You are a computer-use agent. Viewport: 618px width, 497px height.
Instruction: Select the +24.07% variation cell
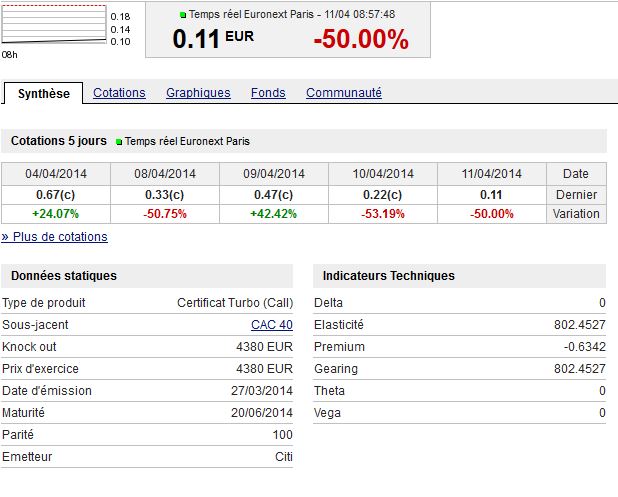coord(55,214)
